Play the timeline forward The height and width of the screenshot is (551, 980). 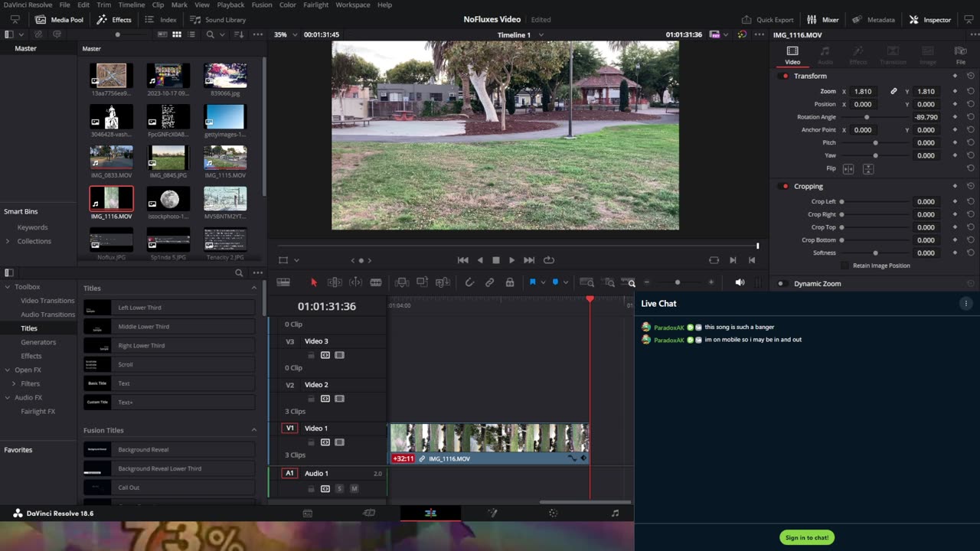[x=512, y=260]
